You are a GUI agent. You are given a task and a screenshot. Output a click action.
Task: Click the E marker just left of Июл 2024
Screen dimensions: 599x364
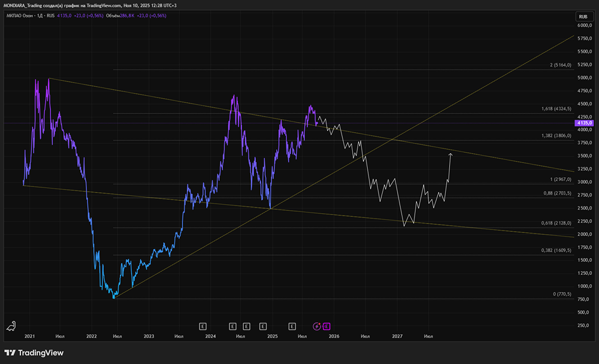pyautogui.click(x=232, y=326)
